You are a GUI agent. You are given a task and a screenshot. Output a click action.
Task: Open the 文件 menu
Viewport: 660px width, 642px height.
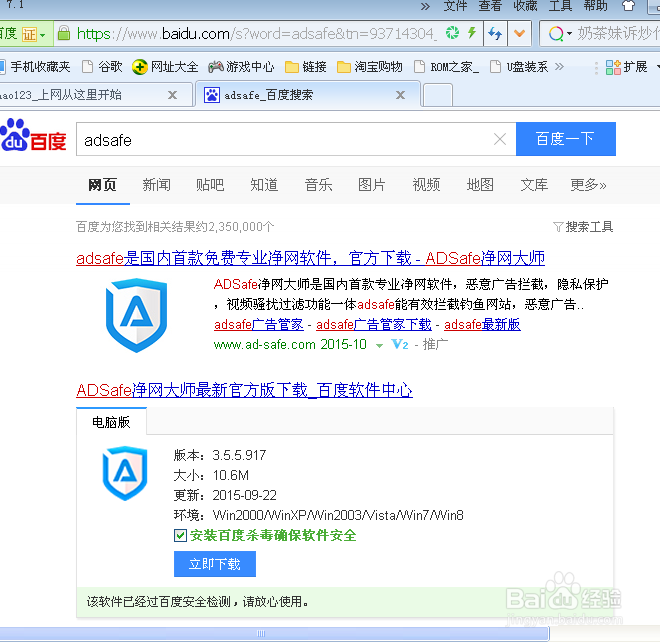455,6
